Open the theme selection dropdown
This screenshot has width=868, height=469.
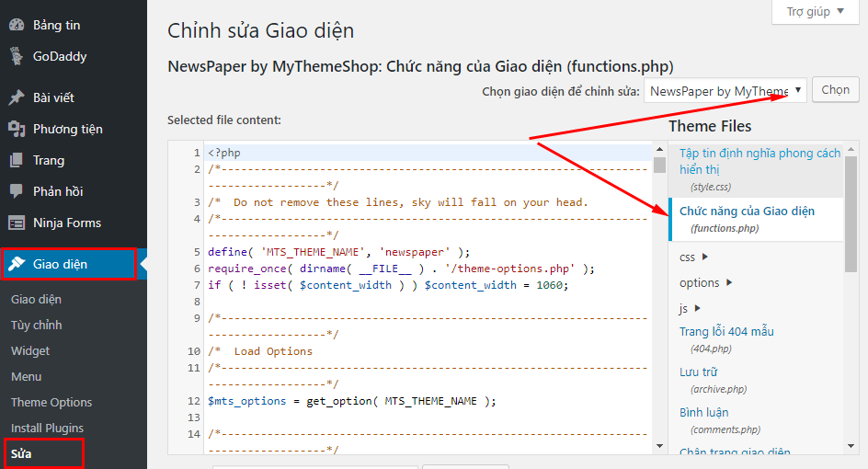point(725,90)
